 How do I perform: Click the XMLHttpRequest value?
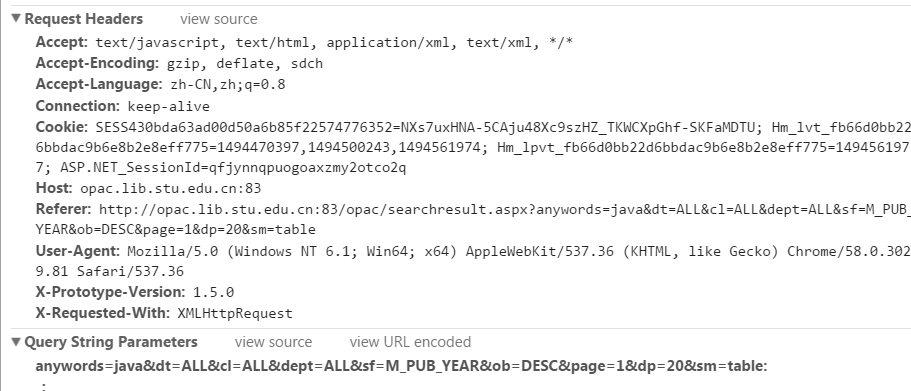(x=235, y=314)
